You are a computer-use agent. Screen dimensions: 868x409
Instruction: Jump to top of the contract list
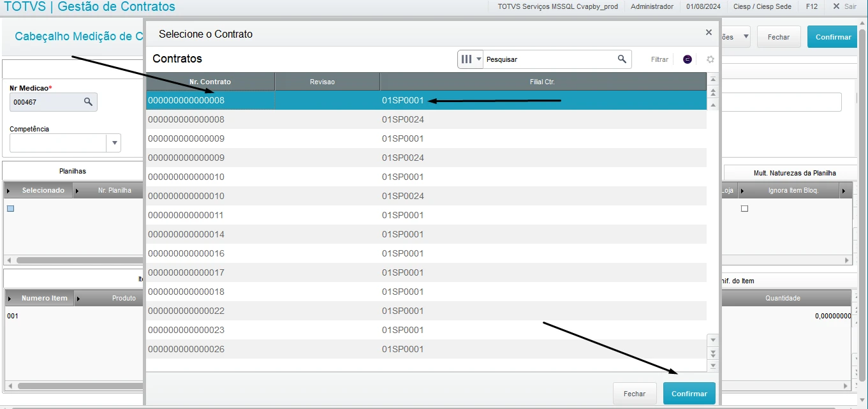point(713,79)
